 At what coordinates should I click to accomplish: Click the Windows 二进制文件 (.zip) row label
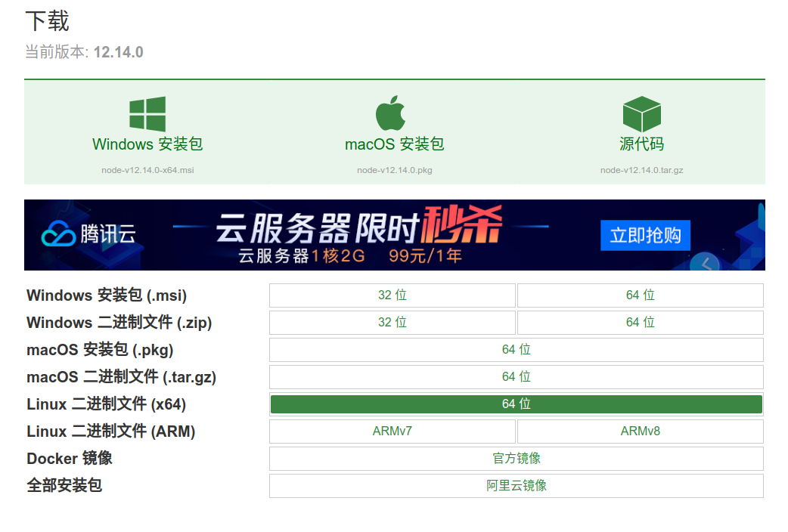pyautogui.click(x=119, y=323)
